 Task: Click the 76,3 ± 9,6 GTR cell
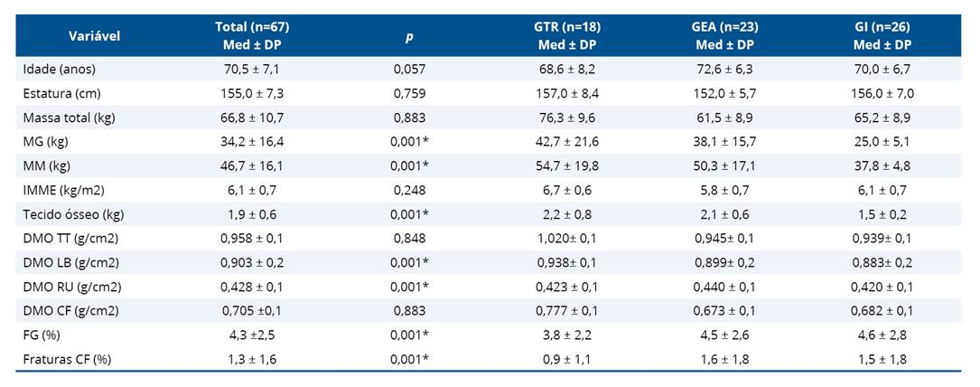click(x=567, y=118)
